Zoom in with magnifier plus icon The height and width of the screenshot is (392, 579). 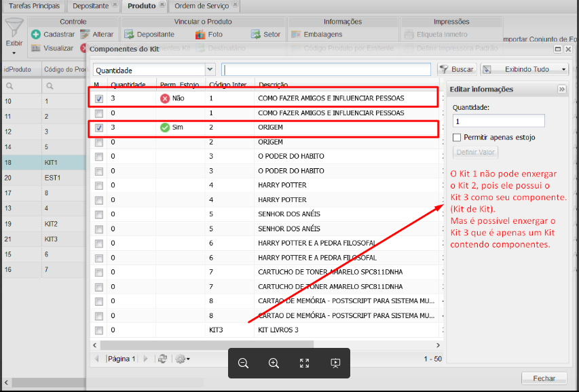[274, 364]
